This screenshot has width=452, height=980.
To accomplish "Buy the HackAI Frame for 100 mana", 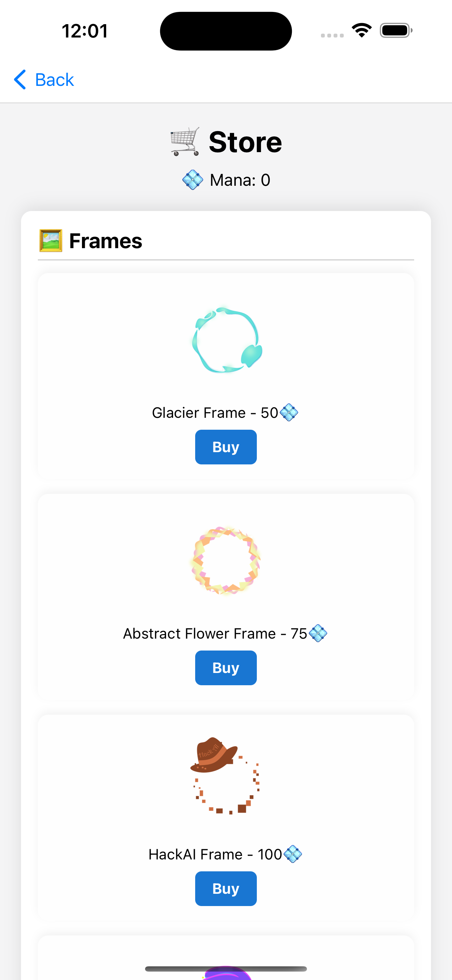I will coord(226,888).
